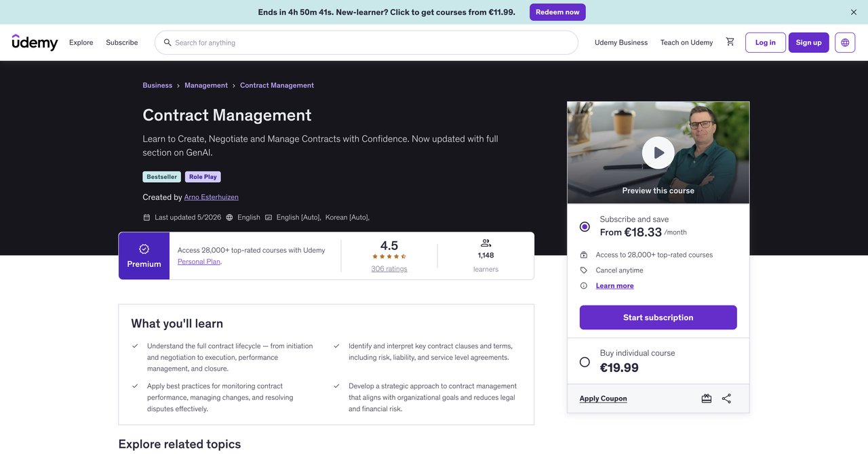Viewport: 868px width, 454px height.
Task: Click the Contract Management course title
Action: tap(227, 115)
